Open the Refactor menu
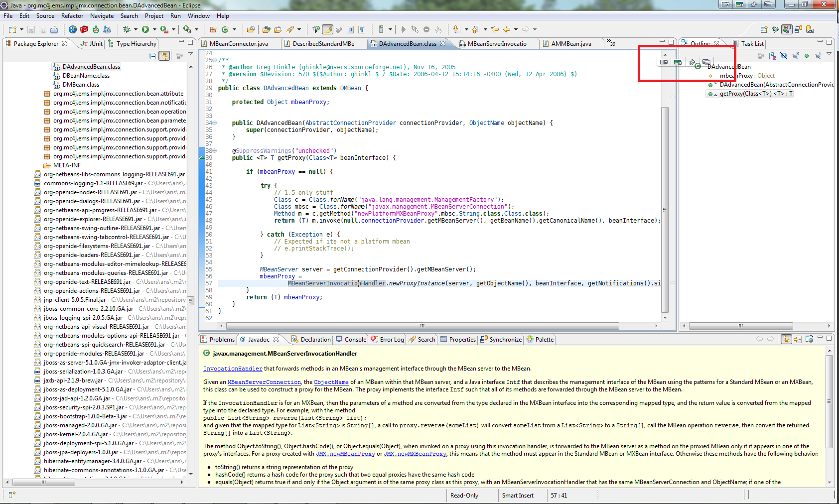 pyautogui.click(x=72, y=16)
